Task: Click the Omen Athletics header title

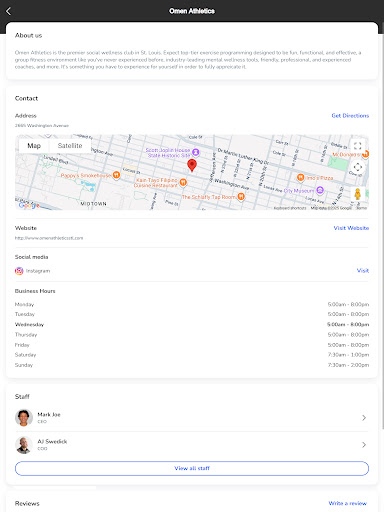Action: (192, 11)
